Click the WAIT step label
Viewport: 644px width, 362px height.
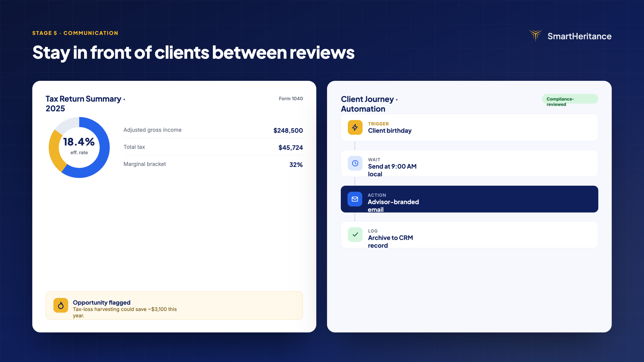click(x=374, y=160)
